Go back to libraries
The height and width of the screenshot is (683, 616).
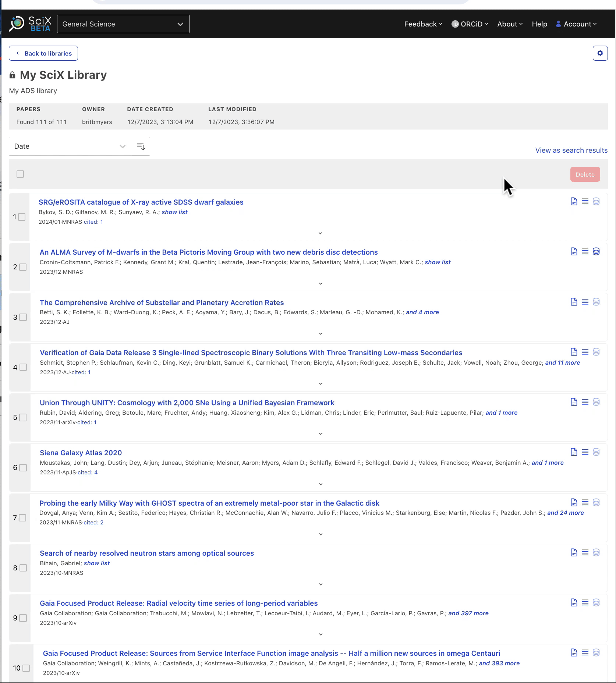tap(43, 53)
